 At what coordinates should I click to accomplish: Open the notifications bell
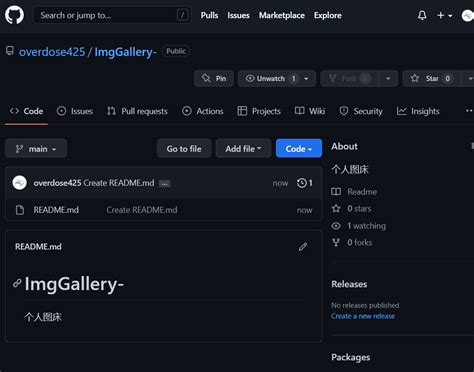pos(422,15)
